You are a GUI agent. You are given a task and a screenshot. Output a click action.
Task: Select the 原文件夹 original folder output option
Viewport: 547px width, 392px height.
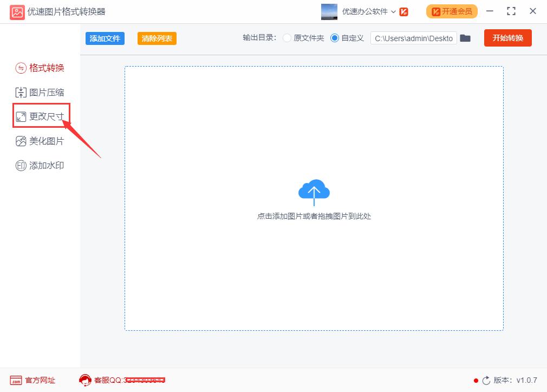click(x=286, y=38)
